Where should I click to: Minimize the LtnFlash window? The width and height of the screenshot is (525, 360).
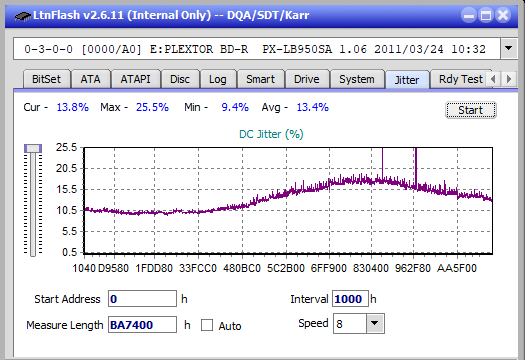(x=469, y=15)
